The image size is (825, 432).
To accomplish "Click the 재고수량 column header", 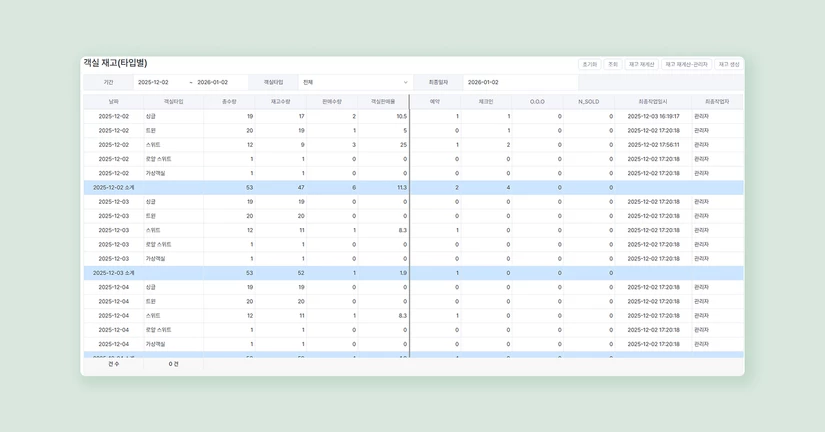I will click(x=281, y=101).
